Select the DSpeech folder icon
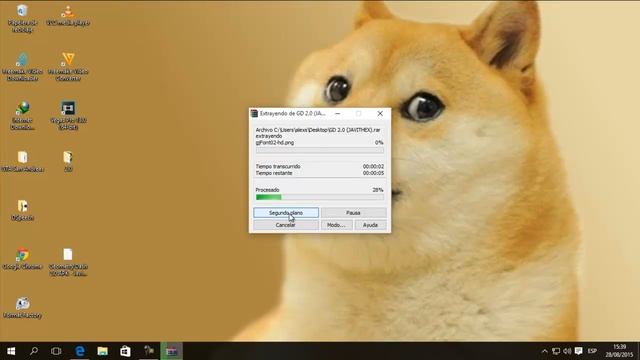 point(22,210)
